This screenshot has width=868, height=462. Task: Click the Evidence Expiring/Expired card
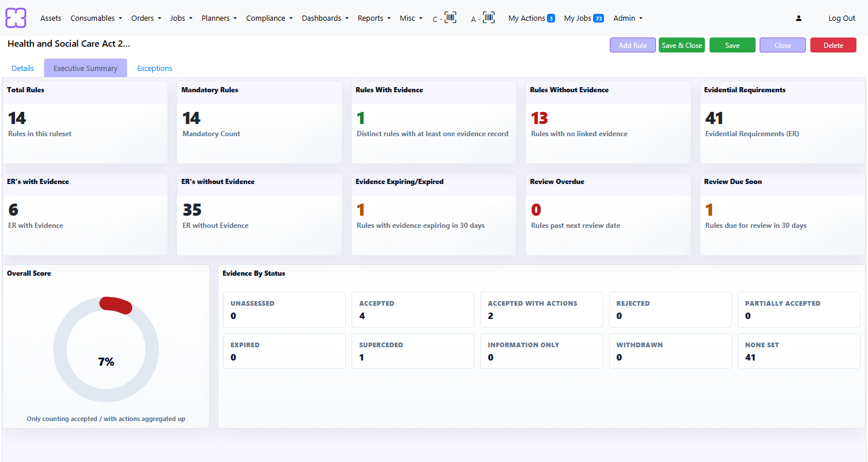[x=433, y=214]
